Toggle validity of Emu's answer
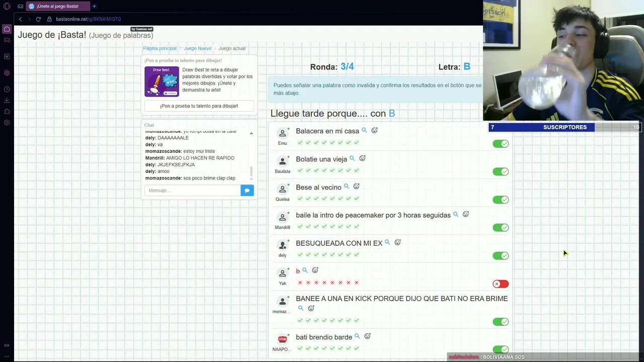Screen dimensions: 644x362 click(501, 144)
